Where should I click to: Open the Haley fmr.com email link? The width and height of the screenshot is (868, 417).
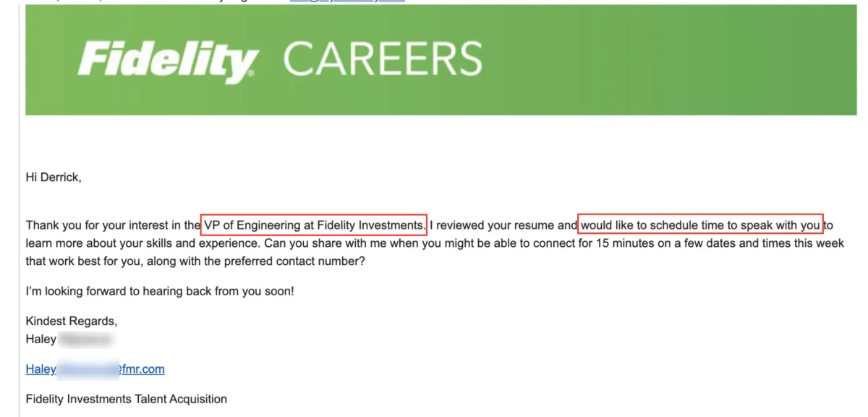95,369
